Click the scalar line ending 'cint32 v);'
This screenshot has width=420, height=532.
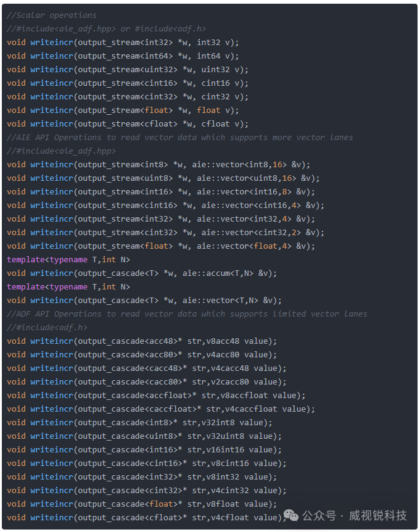pos(128,97)
